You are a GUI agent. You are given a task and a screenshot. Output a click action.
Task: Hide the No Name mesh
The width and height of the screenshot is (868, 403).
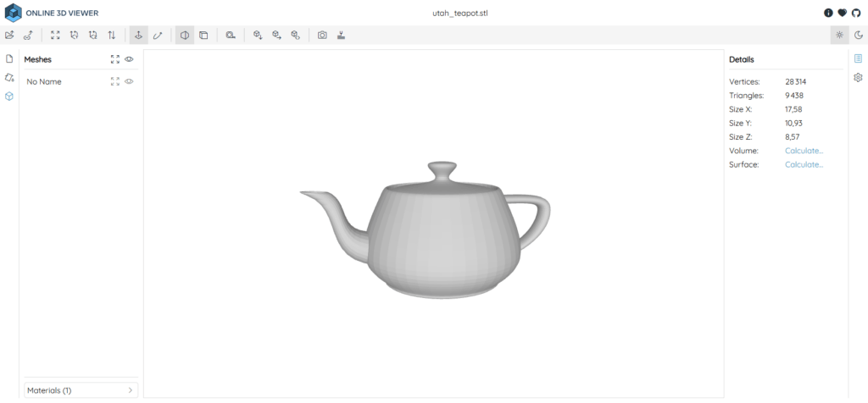point(129,81)
